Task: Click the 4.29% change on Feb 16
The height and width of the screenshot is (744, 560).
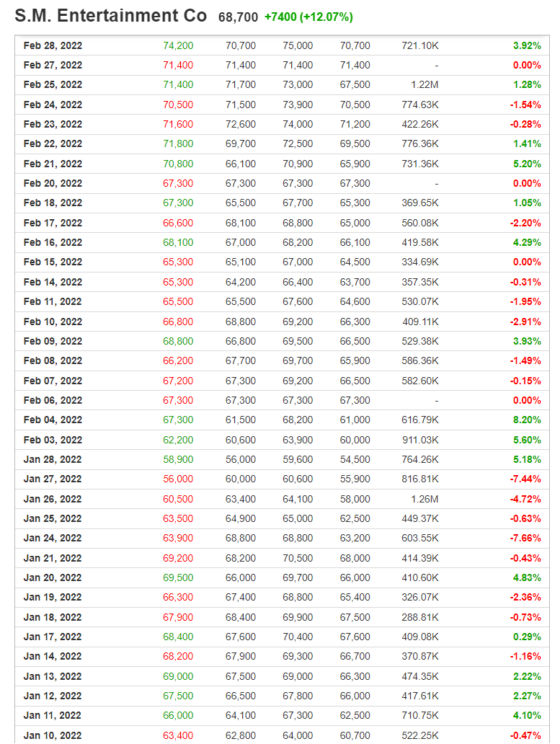Action: (527, 242)
